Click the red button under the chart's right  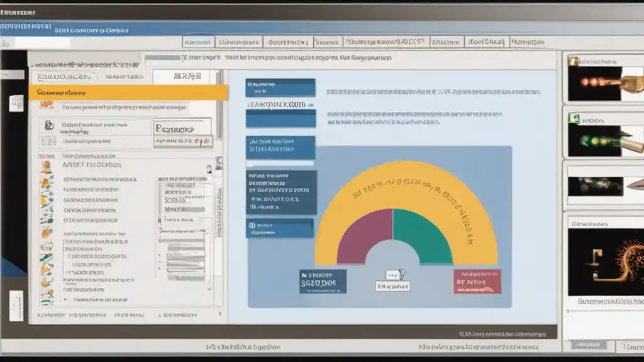pyautogui.click(x=477, y=281)
